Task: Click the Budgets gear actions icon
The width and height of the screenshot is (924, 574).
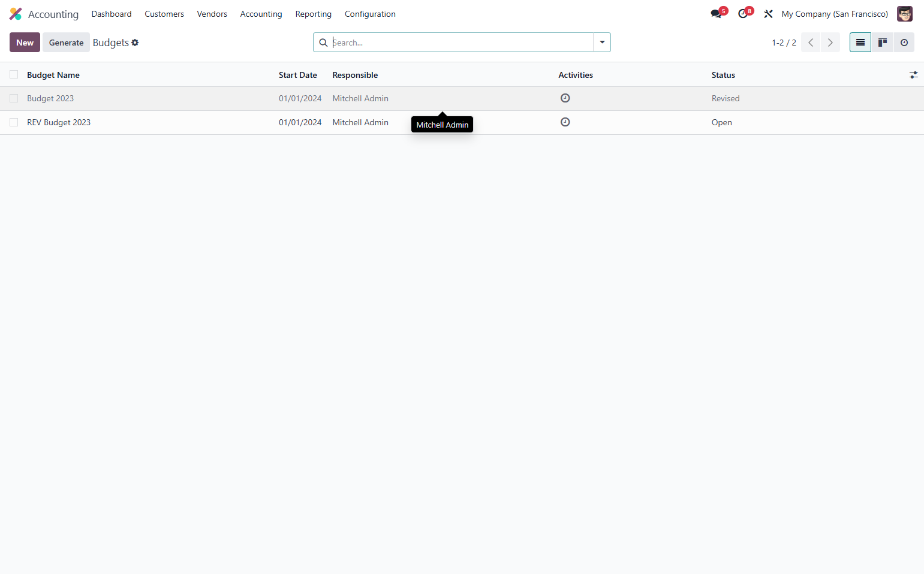Action: click(x=135, y=43)
